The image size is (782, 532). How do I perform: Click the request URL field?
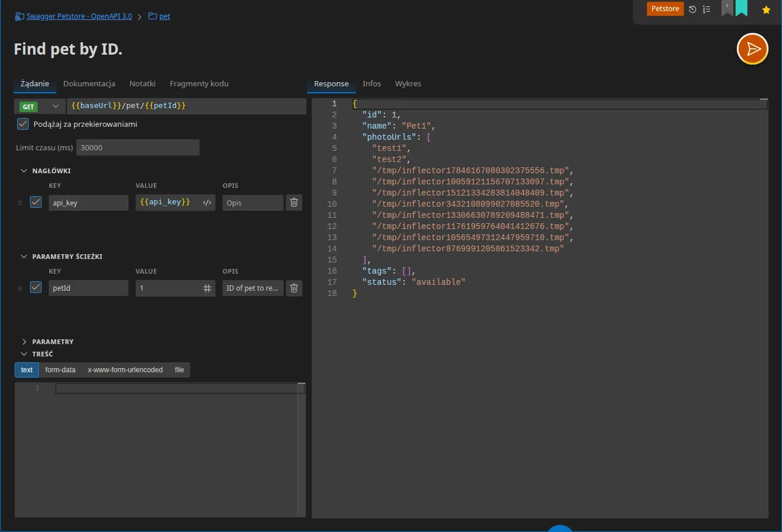[x=186, y=106]
